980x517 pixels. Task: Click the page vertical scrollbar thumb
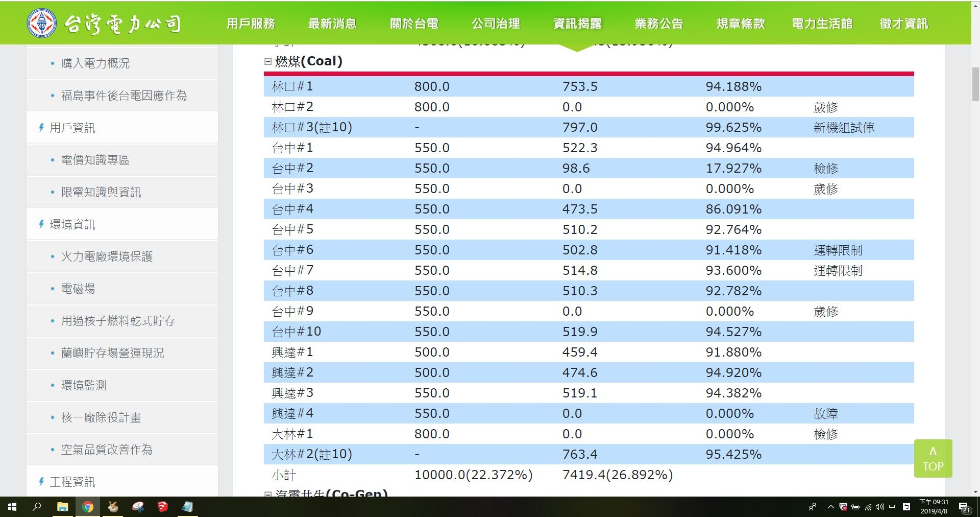[x=975, y=84]
